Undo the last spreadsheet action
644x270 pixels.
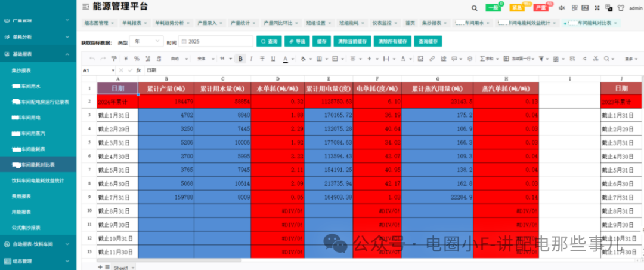92,59
